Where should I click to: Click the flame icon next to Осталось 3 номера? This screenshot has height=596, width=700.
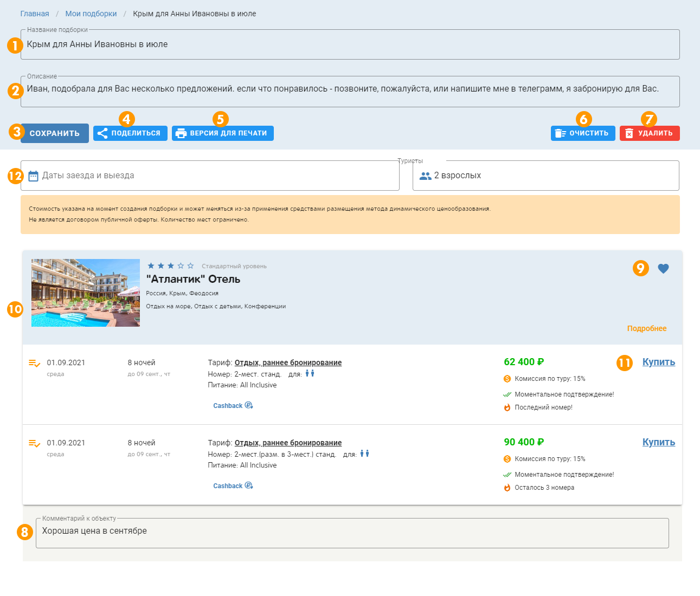pos(507,488)
